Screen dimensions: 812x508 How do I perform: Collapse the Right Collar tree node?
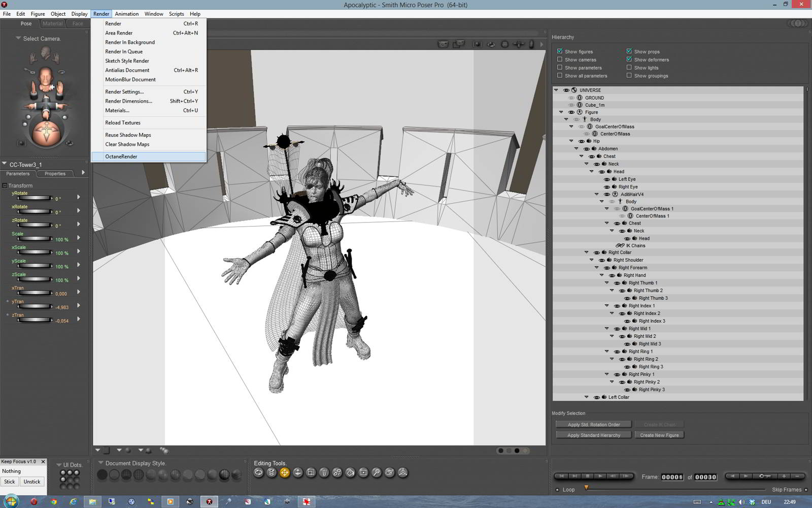pos(587,252)
